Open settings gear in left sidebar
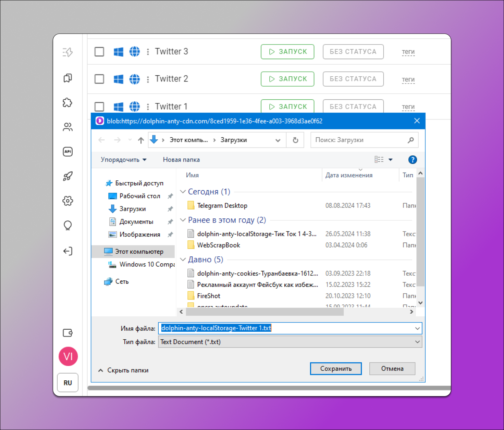Image resolution: width=504 pixels, height=430 pixels. 67,201
